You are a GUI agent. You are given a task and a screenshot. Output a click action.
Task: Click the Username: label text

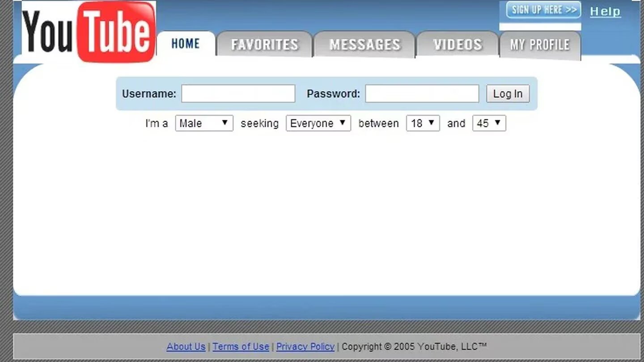click(x=149, y=94)
